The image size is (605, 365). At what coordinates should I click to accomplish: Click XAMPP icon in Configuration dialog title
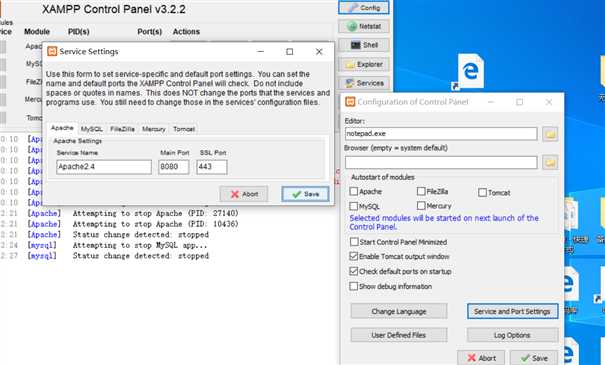[350, 101]
